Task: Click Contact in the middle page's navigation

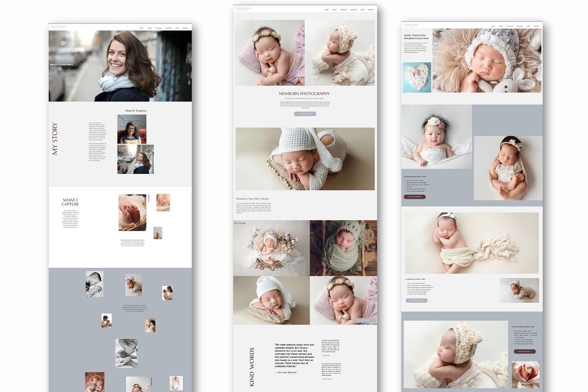Action: coord(371,9)
